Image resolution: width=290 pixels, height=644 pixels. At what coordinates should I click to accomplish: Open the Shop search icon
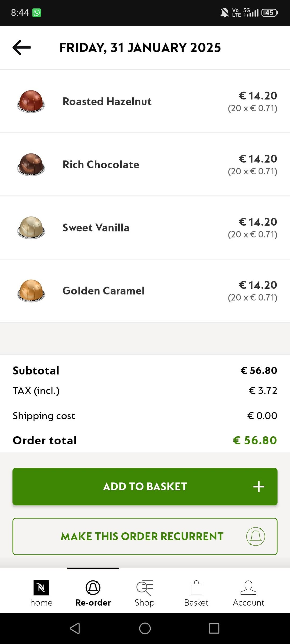tap(145, 588)
